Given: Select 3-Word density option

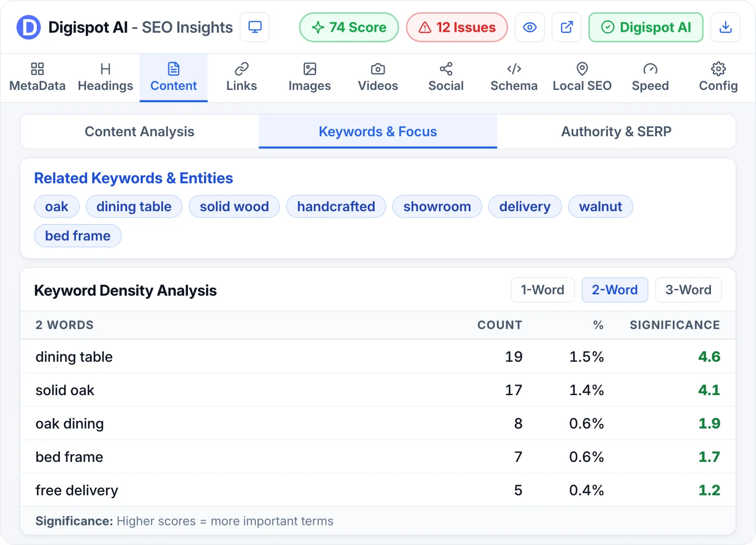Looking at the screenshot, I should point(688,290).
